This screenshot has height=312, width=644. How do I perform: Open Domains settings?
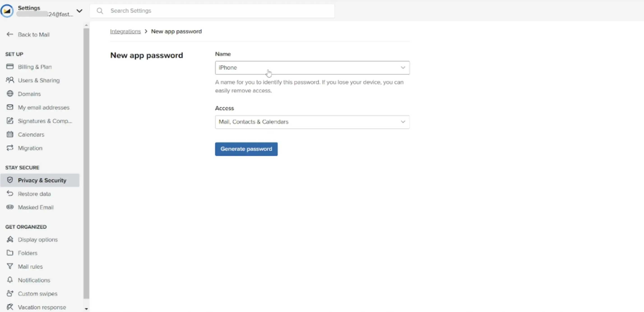[x=29, y=94]
